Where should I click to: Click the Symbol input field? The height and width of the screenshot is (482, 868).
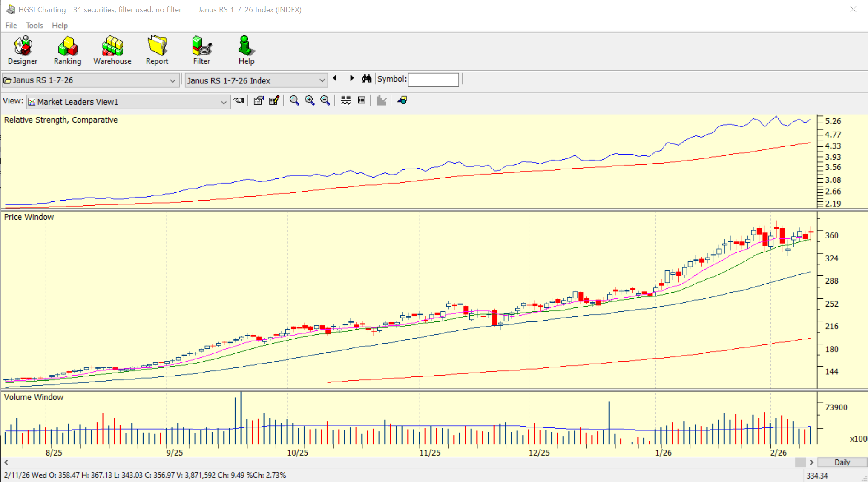(x=433, y=80)
